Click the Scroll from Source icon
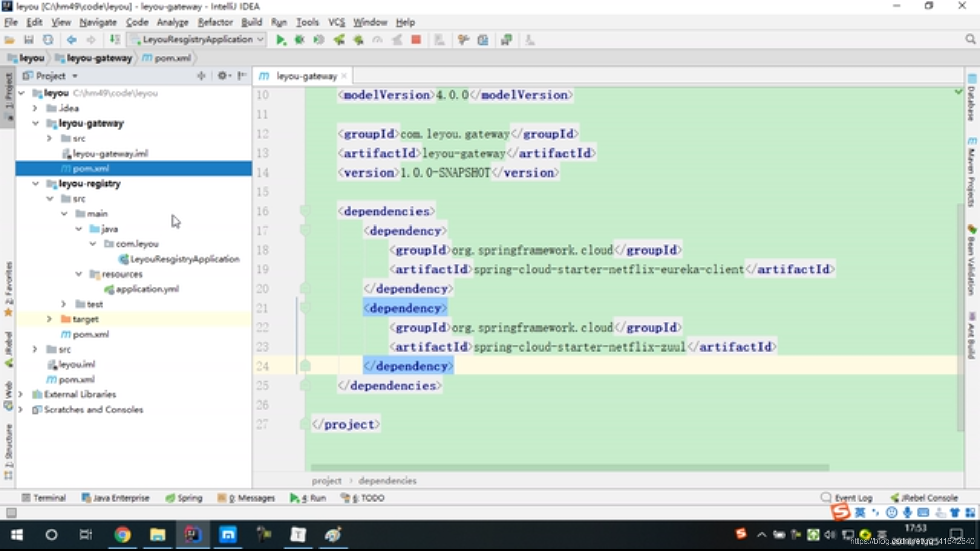The image size is (980, 551). coord(201,76)
